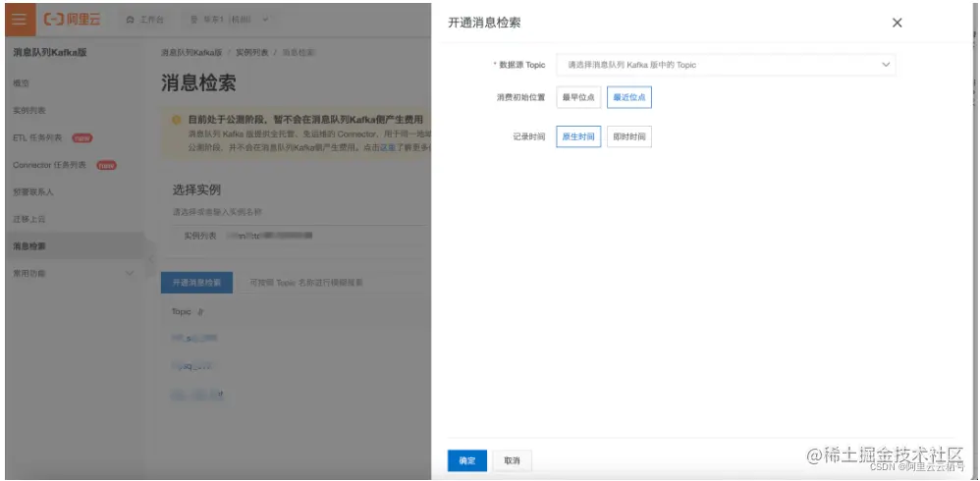The image size is (980, 481).
Task: Select 消息检索 in sidebar
Action: (74, 246)
